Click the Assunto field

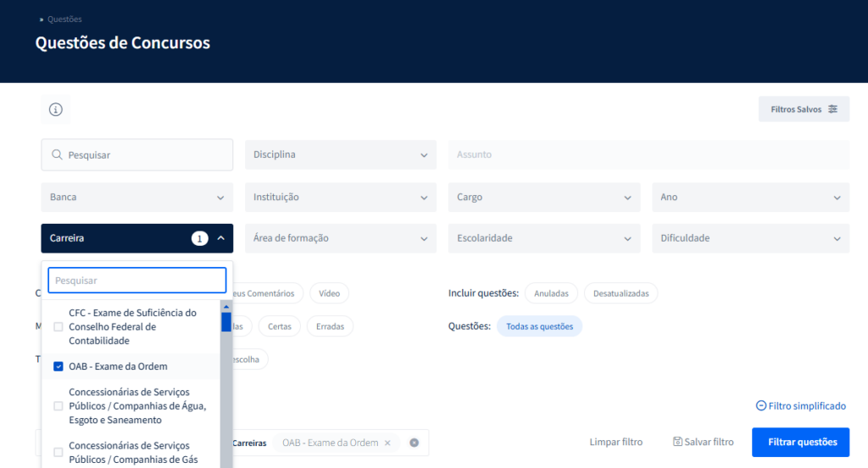[x=648, y=154]
